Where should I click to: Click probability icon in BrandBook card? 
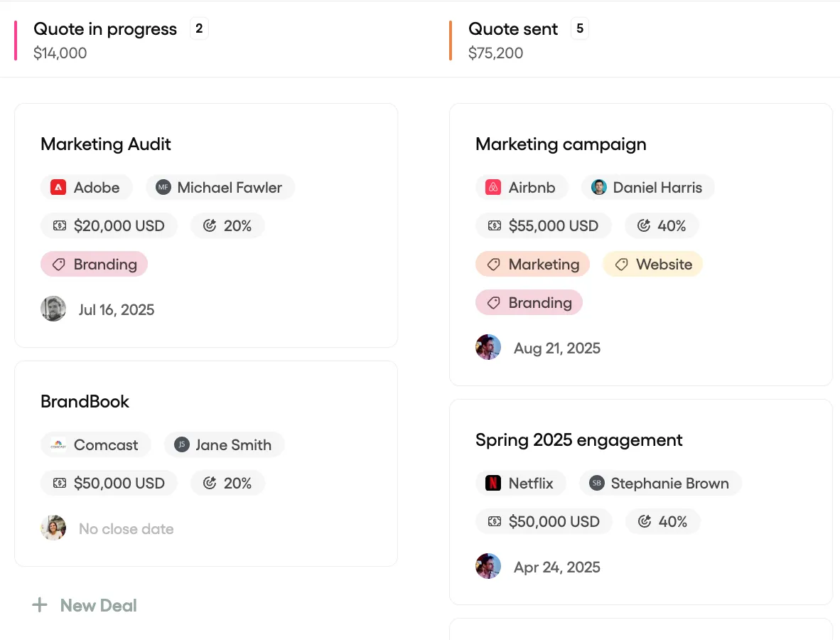pos(210,483)
